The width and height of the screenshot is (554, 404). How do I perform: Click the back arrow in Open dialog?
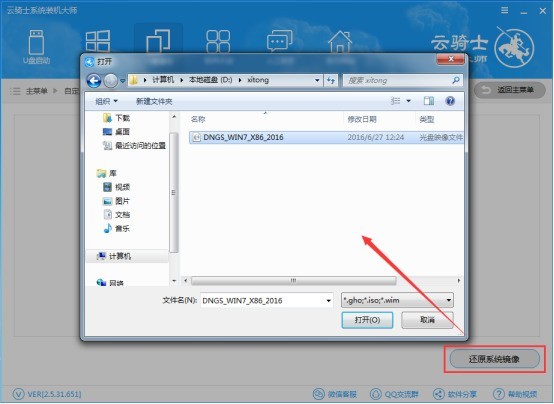coord(94,81)
